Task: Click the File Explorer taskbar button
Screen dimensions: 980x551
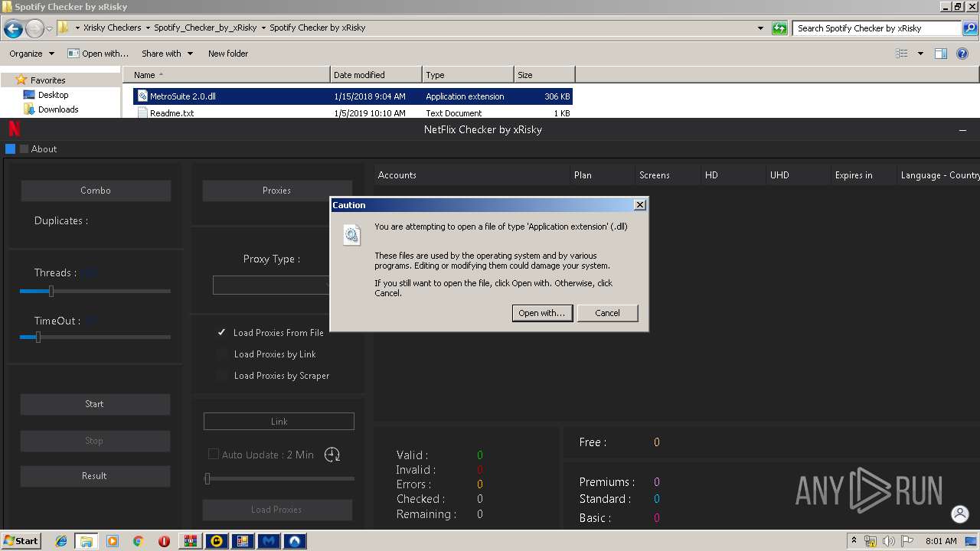Action: coord(87,541)
